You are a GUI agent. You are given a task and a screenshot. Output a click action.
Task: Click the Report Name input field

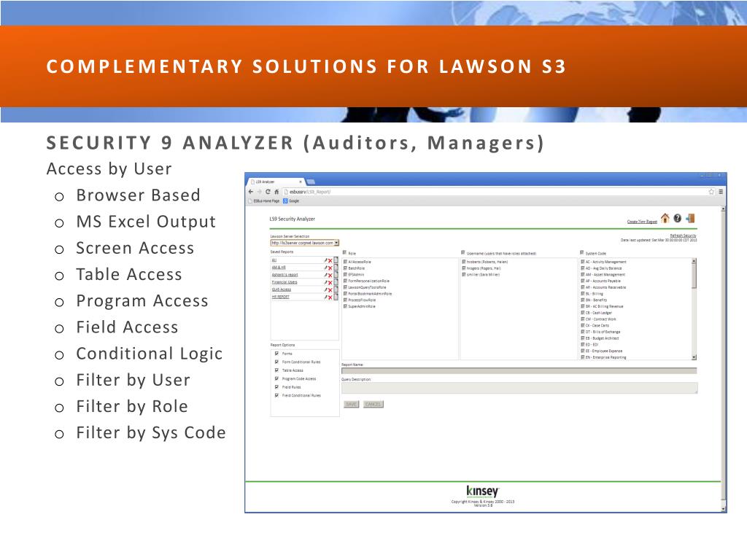click(519, 370)
